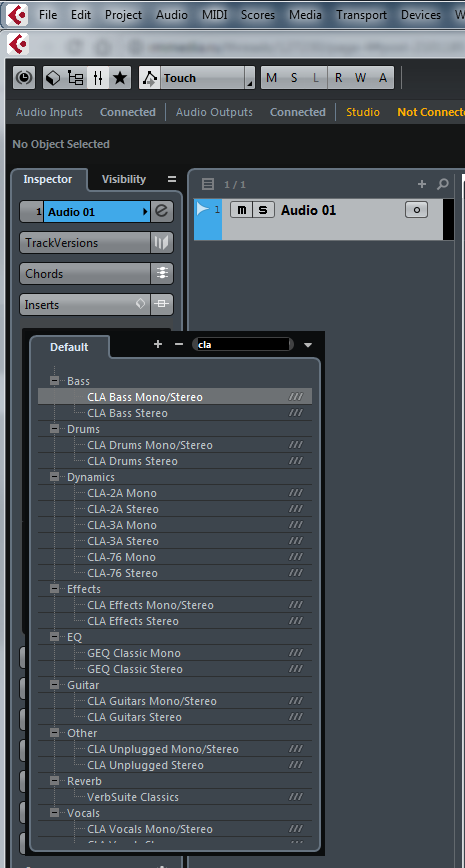Open plugin browser options dropdown arrow

(x=308, y=345)
